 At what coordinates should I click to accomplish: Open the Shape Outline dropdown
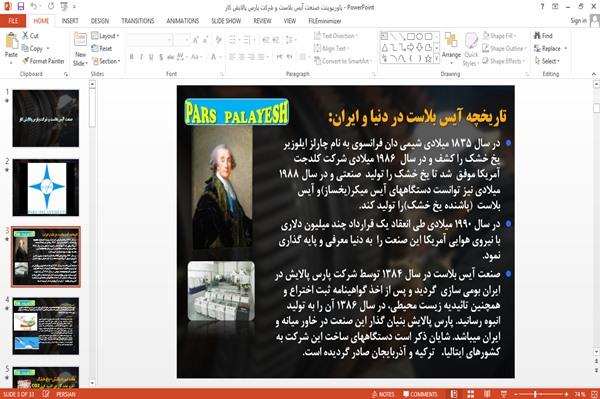click(504, 49)
